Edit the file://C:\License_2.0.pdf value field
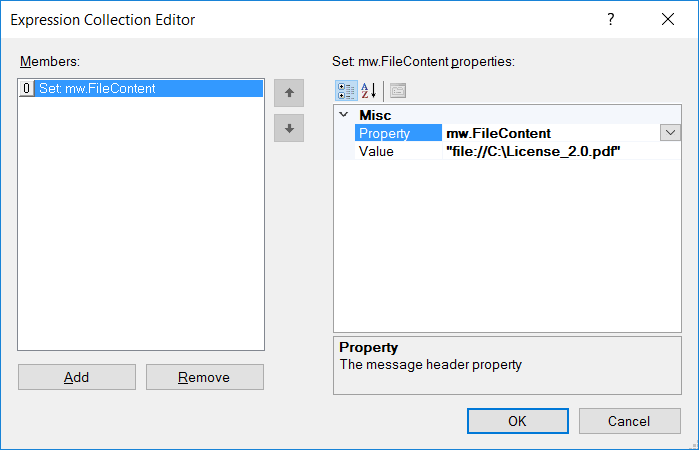699x450 pixels. point(562,151)
